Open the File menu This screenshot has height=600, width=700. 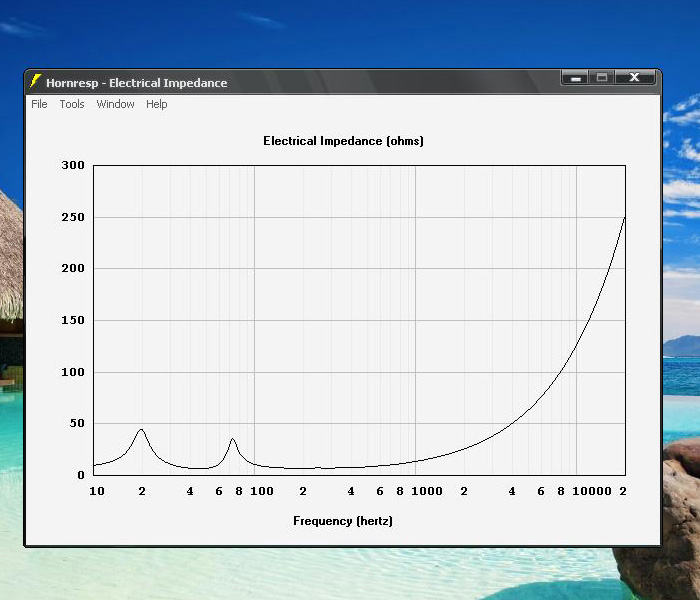[x=39, y=104]
